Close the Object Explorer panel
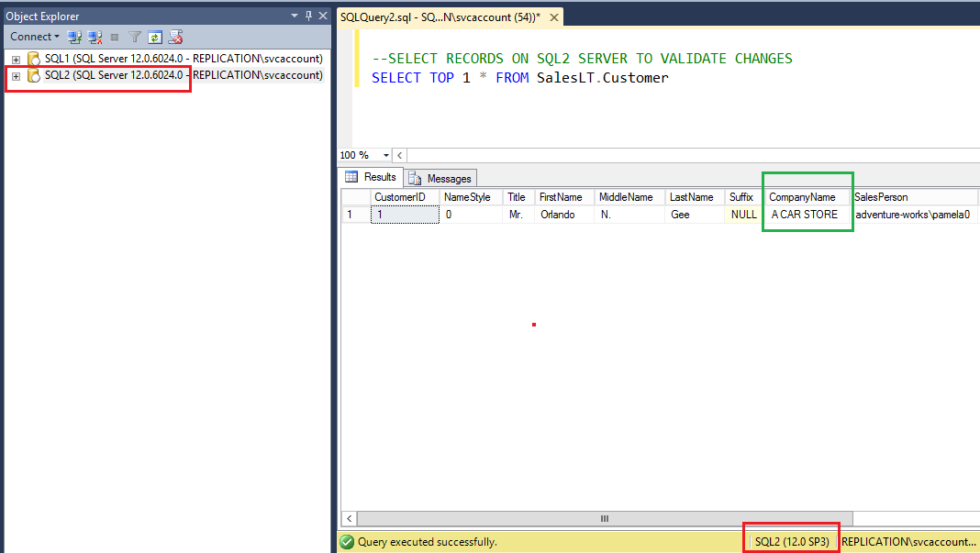 (x=322, y=16)
